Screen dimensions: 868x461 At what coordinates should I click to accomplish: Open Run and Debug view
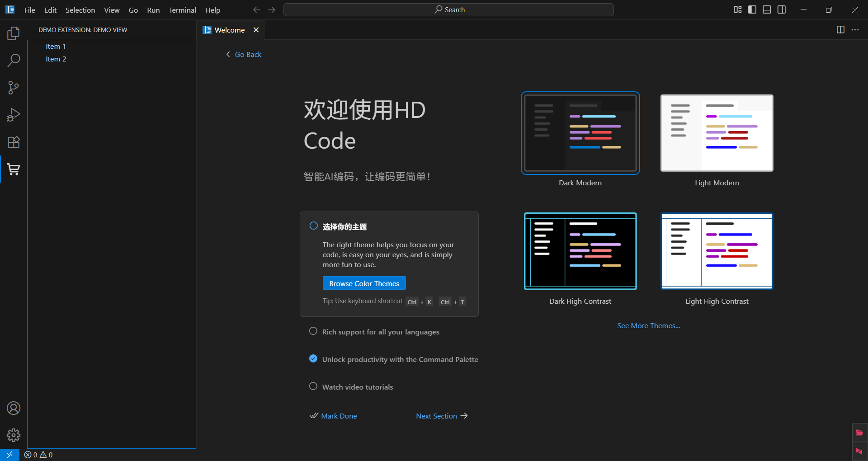13,115
